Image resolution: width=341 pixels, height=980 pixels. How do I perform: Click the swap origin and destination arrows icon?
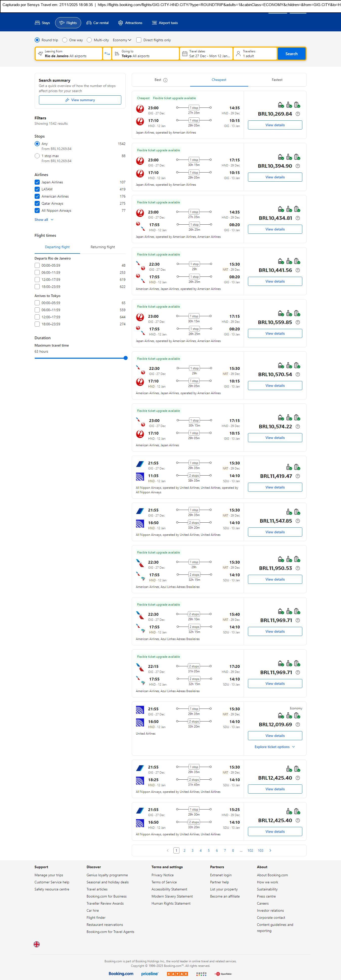tap(107, 54)
